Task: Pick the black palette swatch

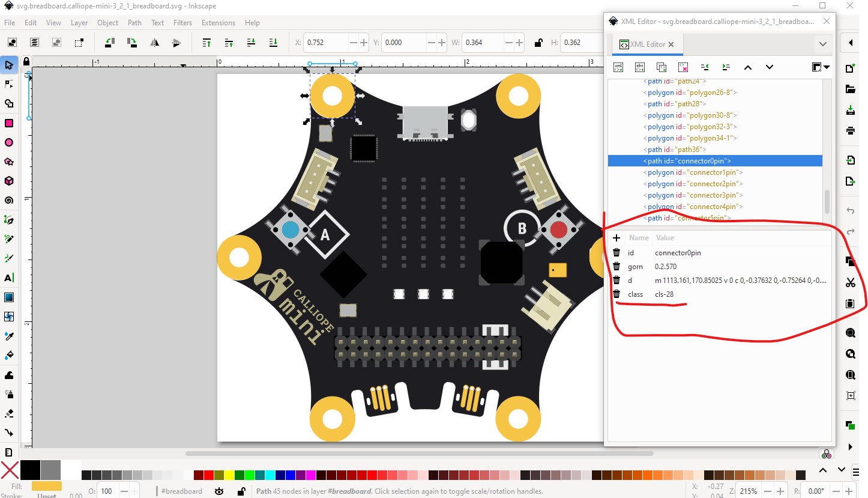Action: click(30, 470)
